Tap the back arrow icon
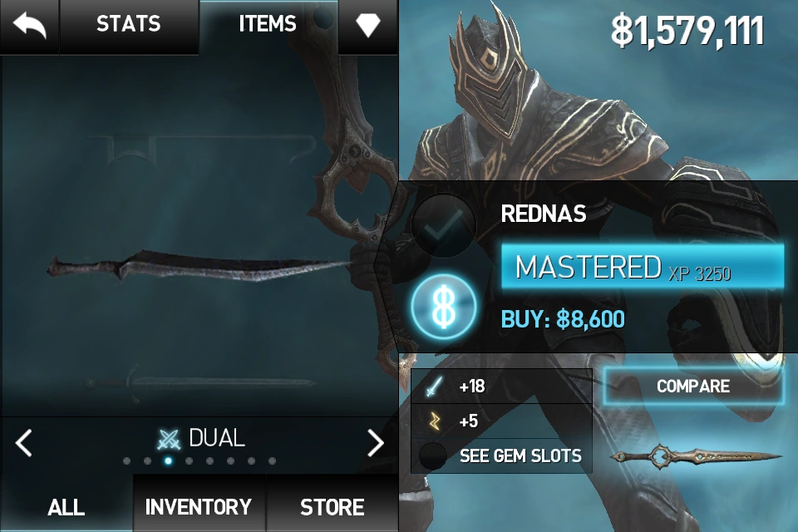798x532 pixels. (29, 26)
